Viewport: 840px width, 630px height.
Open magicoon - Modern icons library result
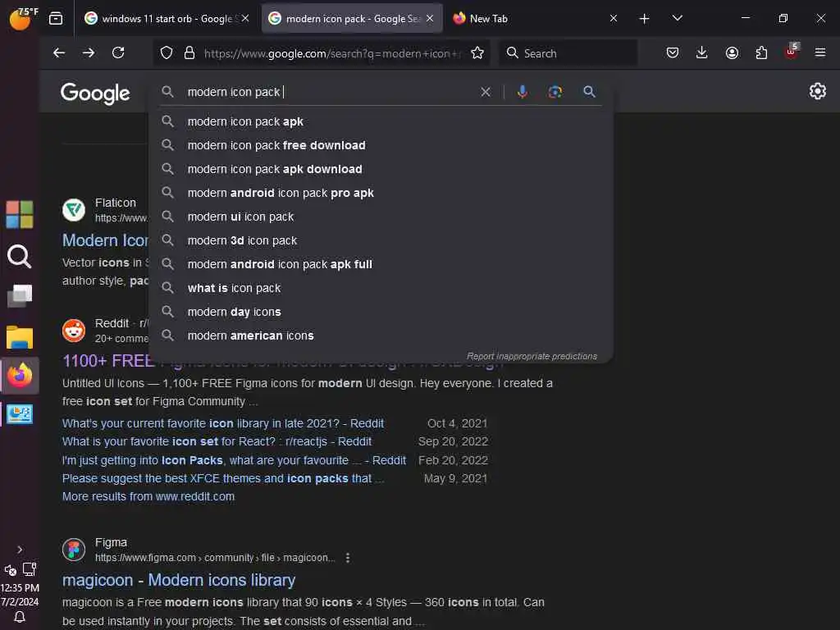tap(178, 580)
